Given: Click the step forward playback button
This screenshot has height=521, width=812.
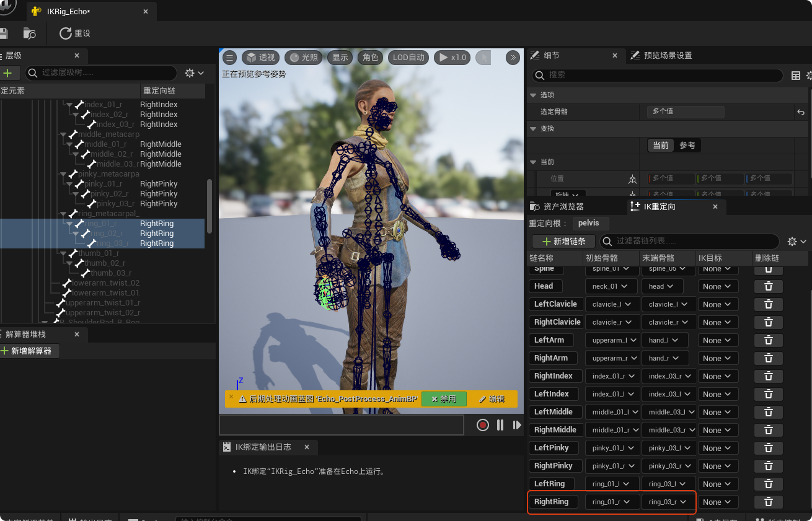Looking at the screenshot, I should pos(517,425).
